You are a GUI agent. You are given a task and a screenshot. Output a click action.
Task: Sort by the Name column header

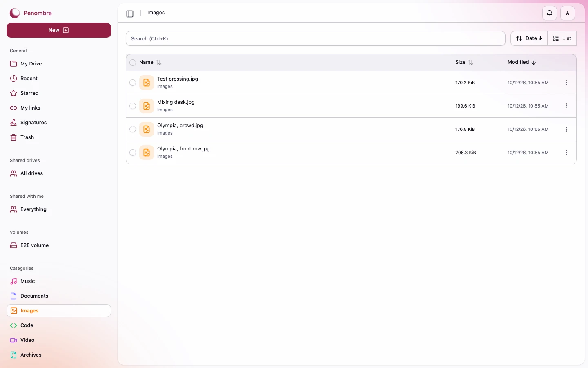150,62
